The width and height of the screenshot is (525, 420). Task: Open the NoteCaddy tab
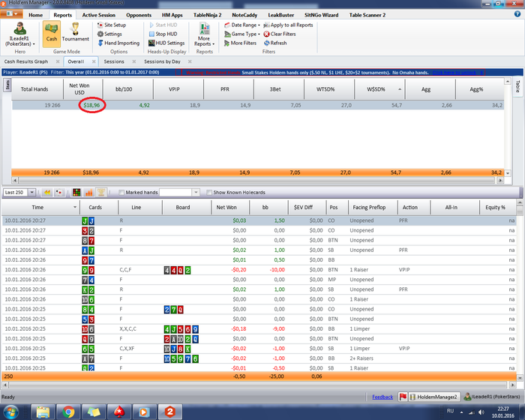[244, 15]
